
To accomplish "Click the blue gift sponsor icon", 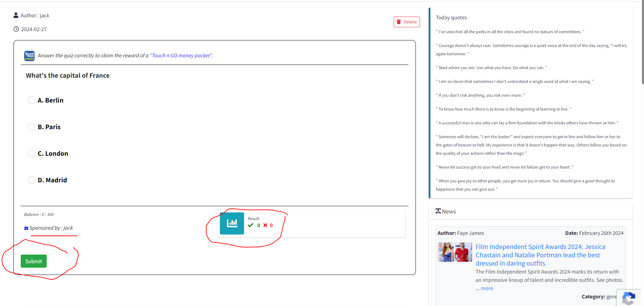I will pos(26,228).
